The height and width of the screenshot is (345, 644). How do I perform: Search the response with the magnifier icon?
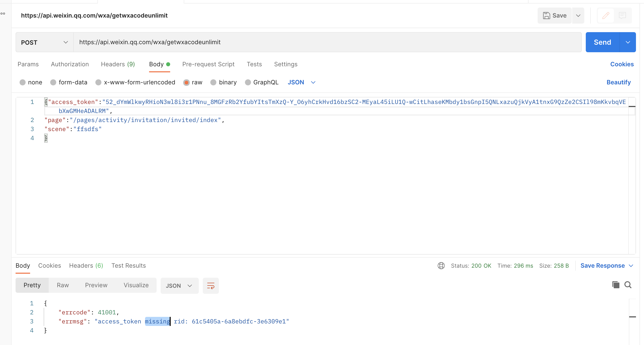click(628, 285)
